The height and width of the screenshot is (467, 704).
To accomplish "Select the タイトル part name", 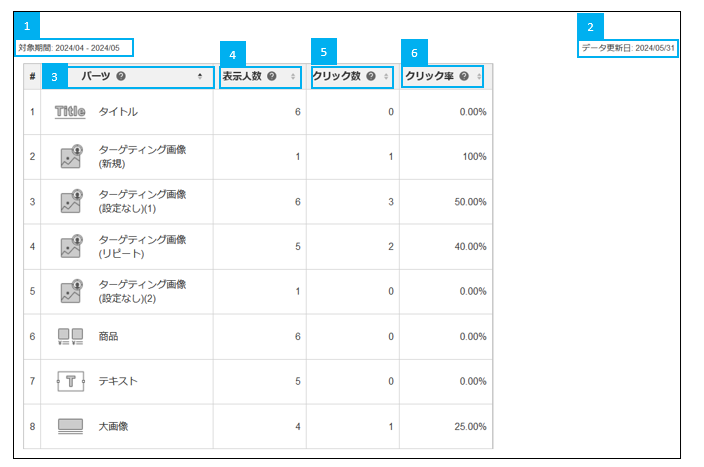I will 118,112.
